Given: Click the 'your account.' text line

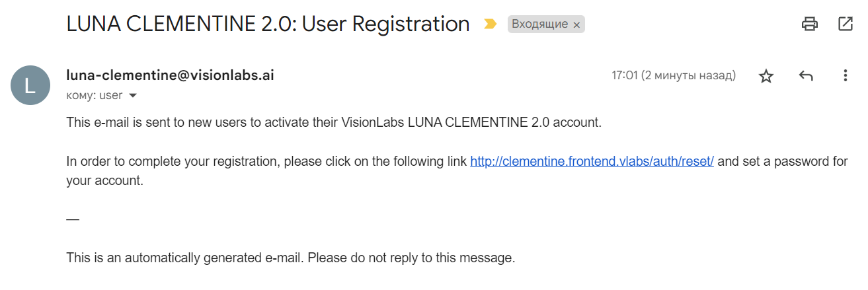Looking at the screenshot, I should [x=104, y=180].
